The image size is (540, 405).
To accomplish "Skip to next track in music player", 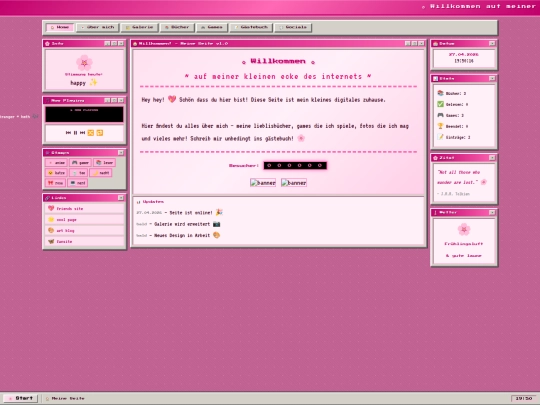I will 82,133.
